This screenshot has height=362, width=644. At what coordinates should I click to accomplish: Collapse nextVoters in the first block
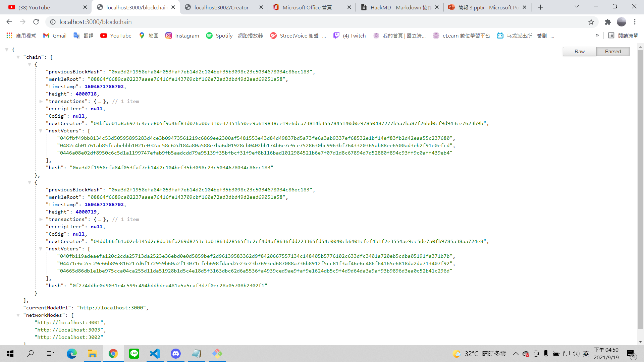[41, 131]
